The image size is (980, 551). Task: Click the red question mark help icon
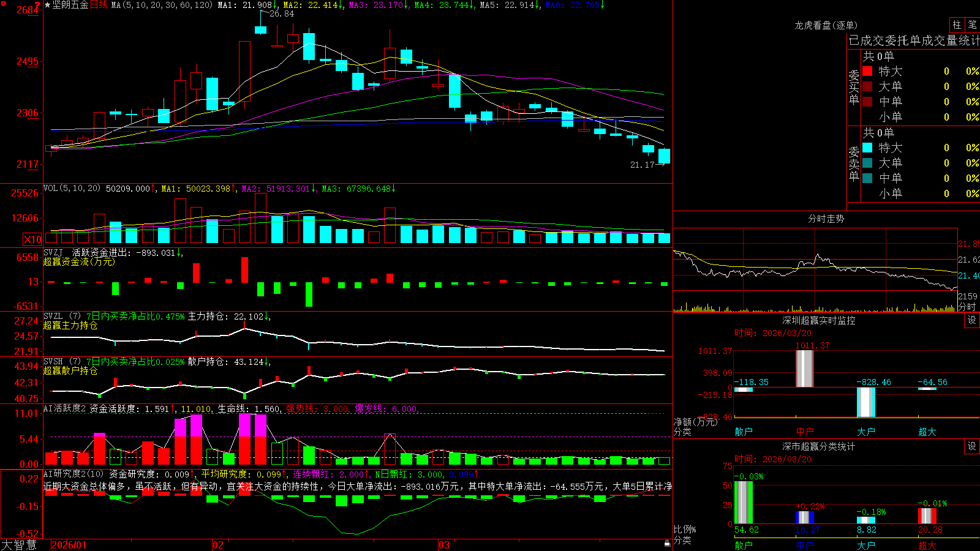coord(37,5)
